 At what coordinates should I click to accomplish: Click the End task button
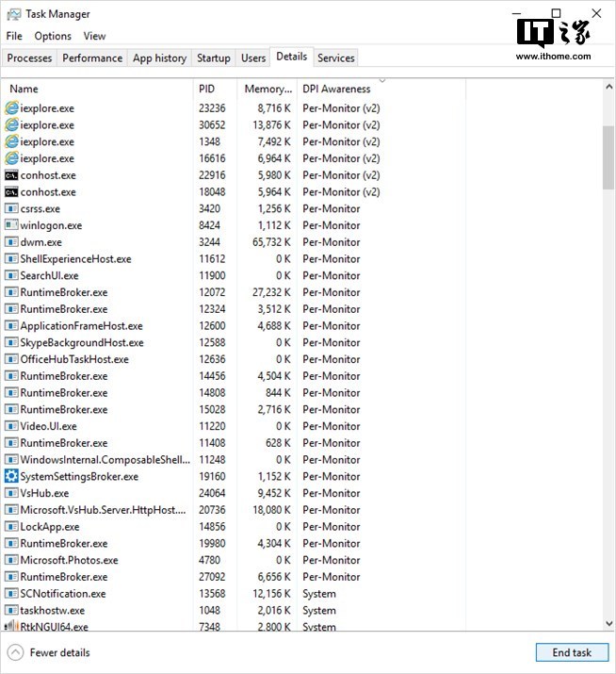point(572,652)
